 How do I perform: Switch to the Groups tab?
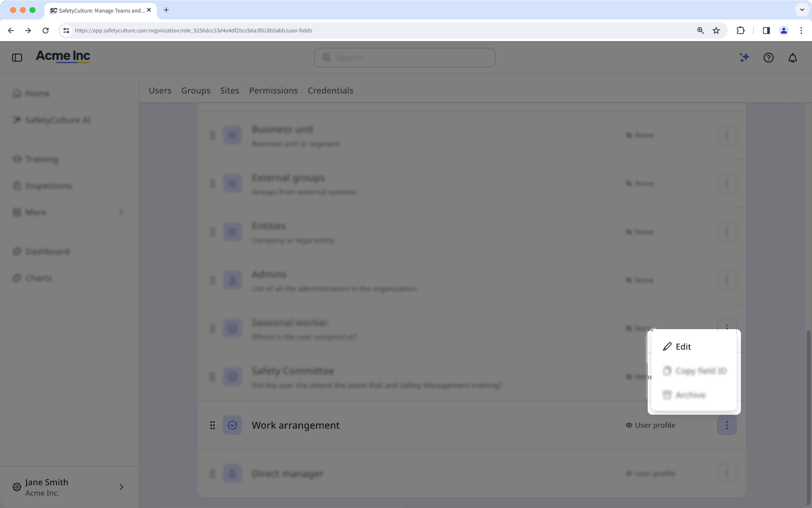196,90
